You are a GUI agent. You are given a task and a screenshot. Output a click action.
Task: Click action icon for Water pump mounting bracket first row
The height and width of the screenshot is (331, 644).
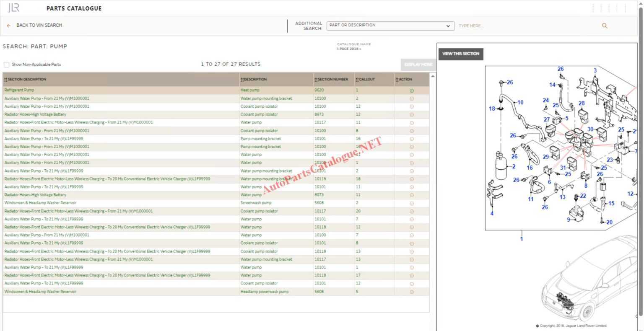411,99
